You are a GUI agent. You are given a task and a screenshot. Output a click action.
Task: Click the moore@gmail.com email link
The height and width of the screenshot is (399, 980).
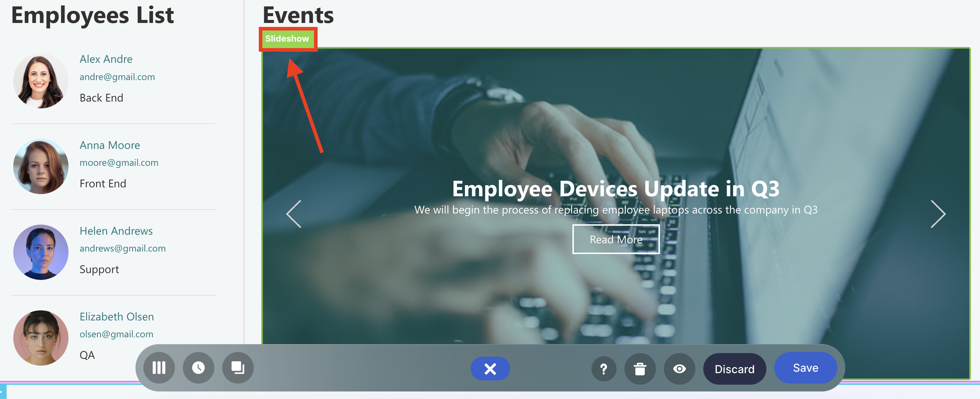click(x=119, y=163)
